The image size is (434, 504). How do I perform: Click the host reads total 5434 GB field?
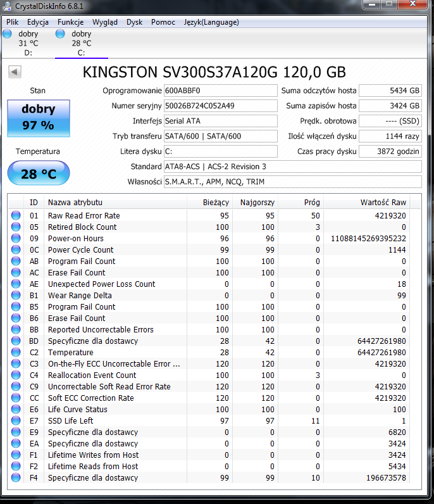(390, 91)
